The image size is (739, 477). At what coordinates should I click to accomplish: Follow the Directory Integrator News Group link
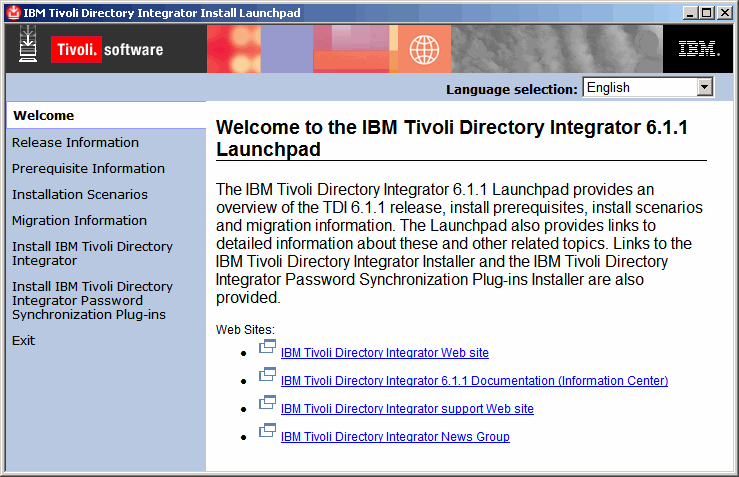click(395, 437)
